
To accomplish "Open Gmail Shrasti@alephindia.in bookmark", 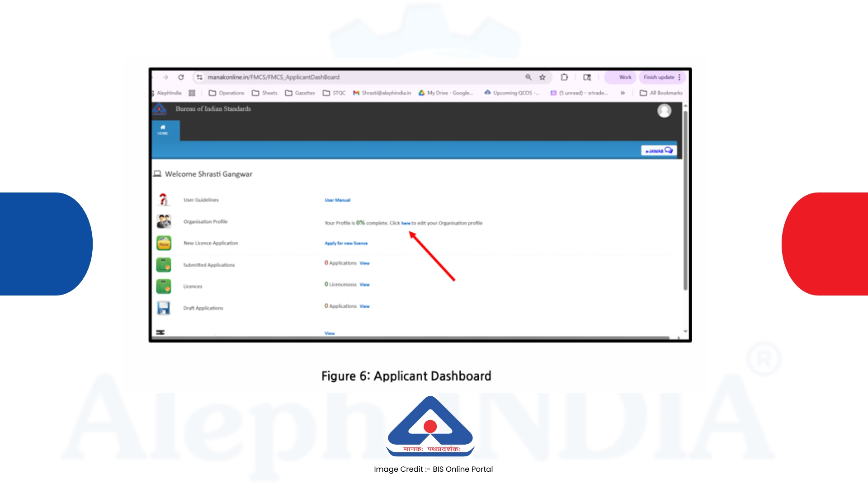I will pyautogui.click(x=382, y=93).
